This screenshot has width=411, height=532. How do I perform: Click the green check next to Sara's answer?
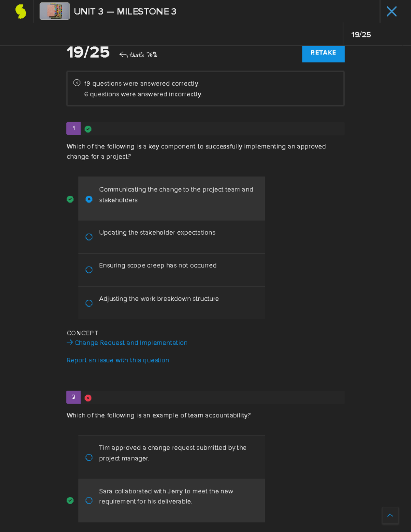(70, 500)
